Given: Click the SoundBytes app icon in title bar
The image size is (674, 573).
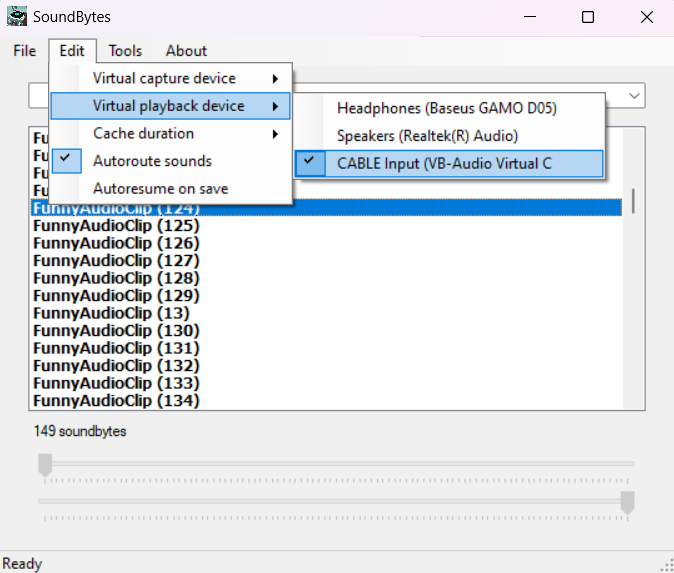Looking at the screenshot, I should [x=17, y=17].
